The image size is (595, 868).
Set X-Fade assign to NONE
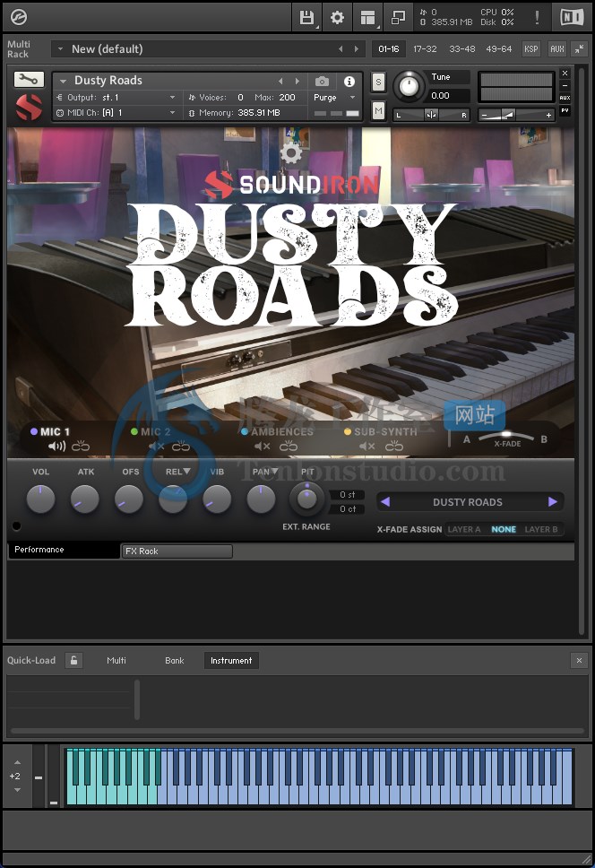504,529
